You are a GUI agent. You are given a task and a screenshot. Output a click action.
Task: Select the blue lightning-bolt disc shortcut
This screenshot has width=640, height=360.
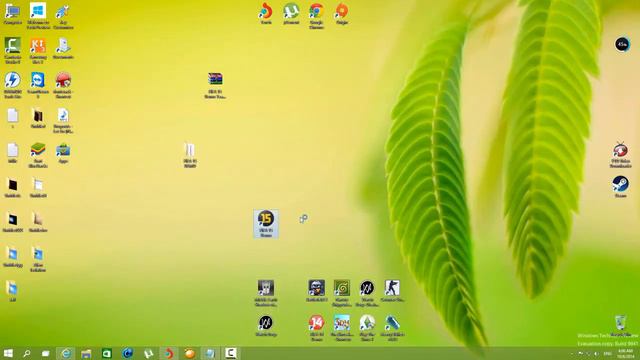click(x=13, y=80)
